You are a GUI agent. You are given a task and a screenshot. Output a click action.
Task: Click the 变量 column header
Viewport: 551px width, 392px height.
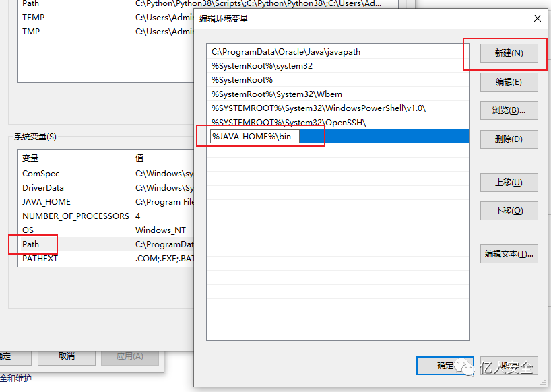point(74,158)
